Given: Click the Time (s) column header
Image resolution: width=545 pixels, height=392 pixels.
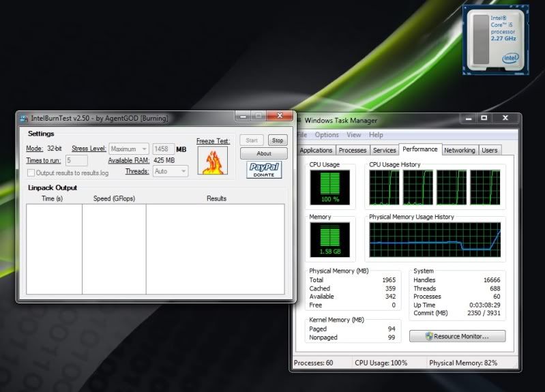Looking at the screenshot, I should (52, 198).
